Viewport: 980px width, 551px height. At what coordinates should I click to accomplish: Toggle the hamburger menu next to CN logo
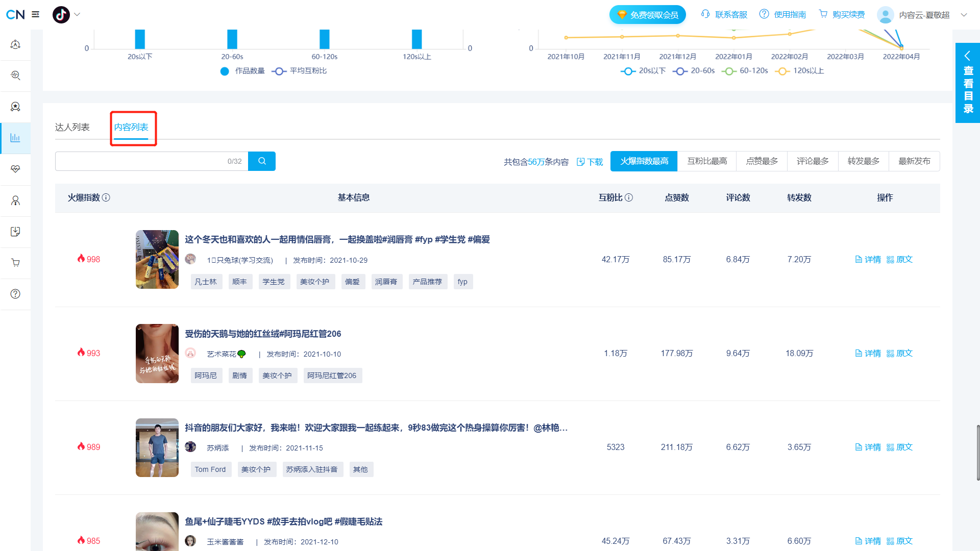click(x=35, y=14)
